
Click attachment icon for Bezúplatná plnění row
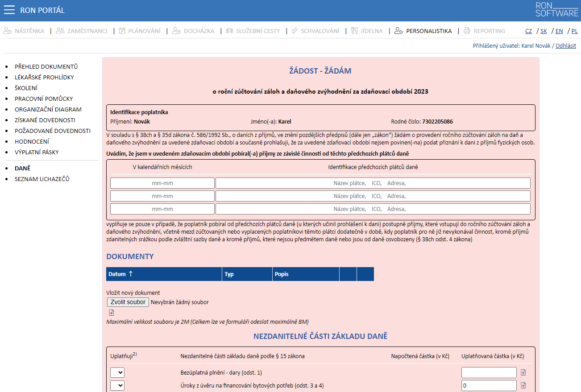coord(524,373)
